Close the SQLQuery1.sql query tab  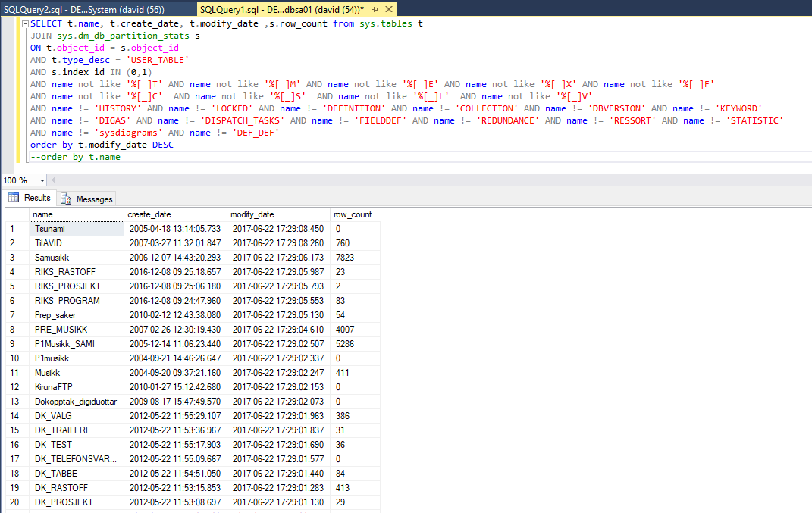(x=389, y=8)
